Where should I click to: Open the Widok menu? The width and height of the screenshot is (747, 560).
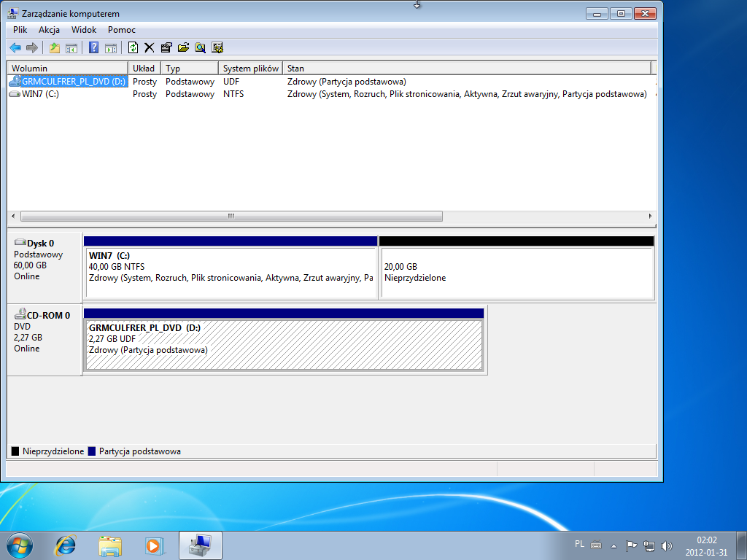84,29
